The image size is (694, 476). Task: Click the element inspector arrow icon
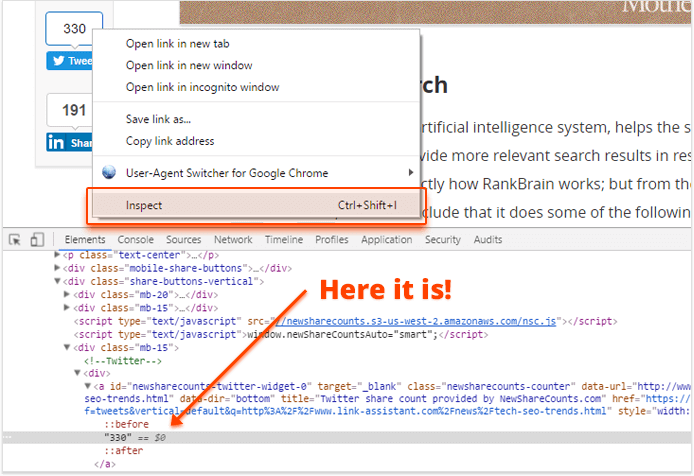click(15, 240)
